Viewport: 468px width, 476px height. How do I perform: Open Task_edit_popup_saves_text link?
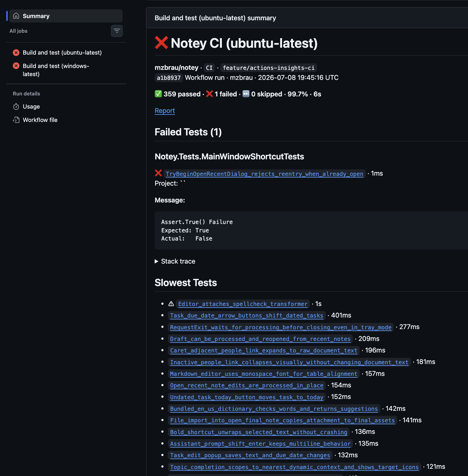[250, 455]
